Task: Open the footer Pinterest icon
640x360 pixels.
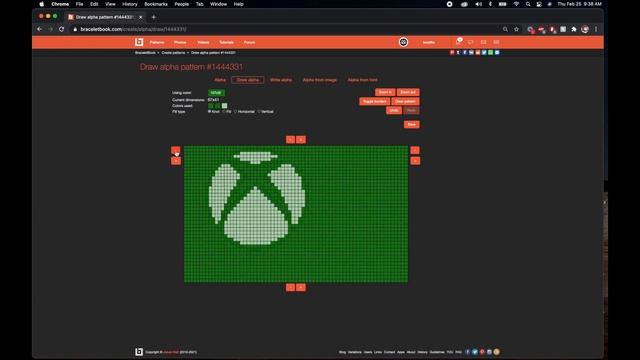Action: (x=482, y=352)
